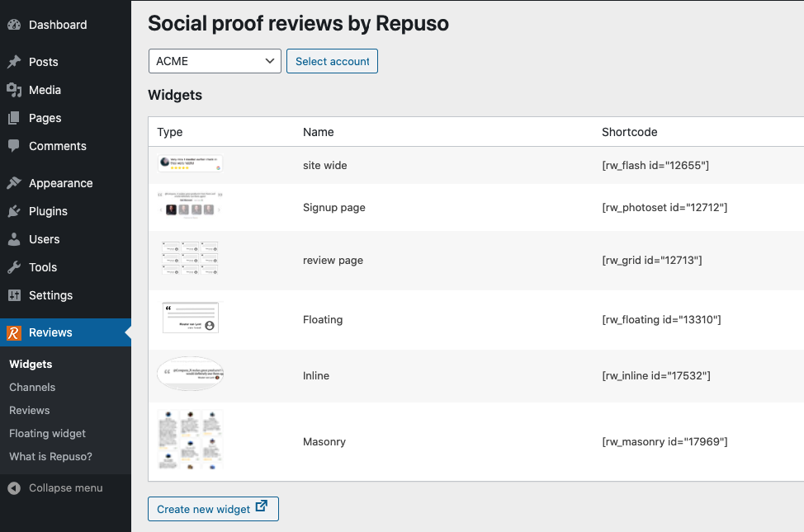Click the Comments speech bubble icon
Screen dimensions: 804x532
pyautogui.click(x=14, y=146)
